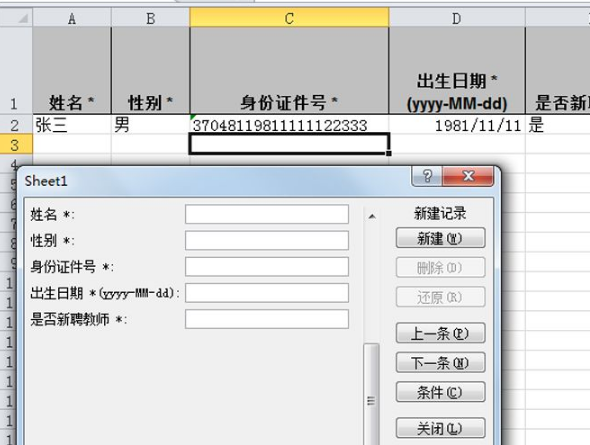Select column B header
This screenshot has height=445, width=590.
(151, 18)
